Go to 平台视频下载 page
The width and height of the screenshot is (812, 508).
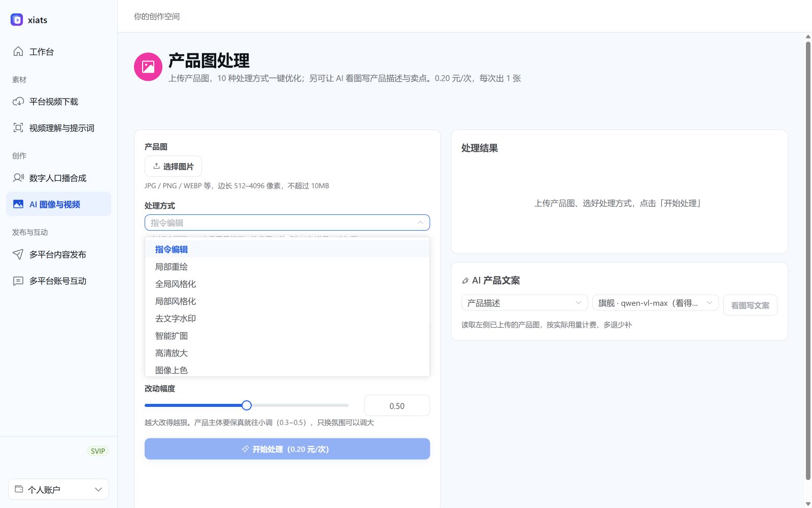pyautogui.click(x=58, y=102)
